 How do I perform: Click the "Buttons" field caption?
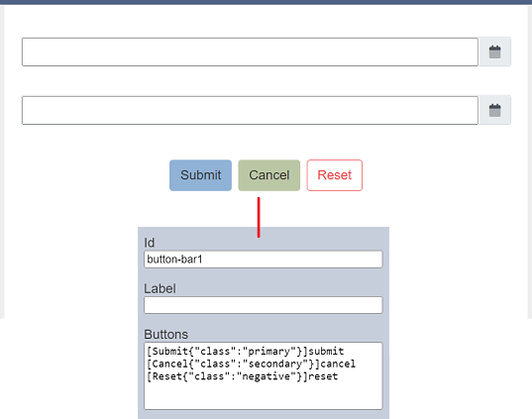point(165,334)
